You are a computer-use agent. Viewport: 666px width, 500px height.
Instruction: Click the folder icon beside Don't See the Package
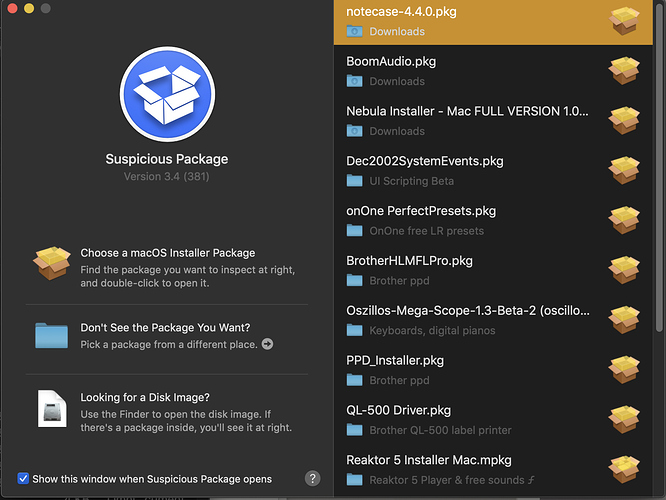(x=51, y=336)
